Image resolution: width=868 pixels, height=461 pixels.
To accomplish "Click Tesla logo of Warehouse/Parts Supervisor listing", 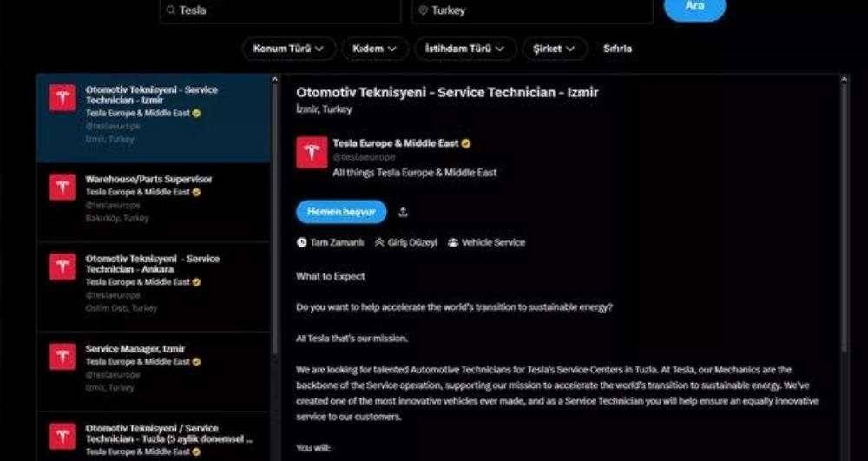I will [x=62, y=187].
